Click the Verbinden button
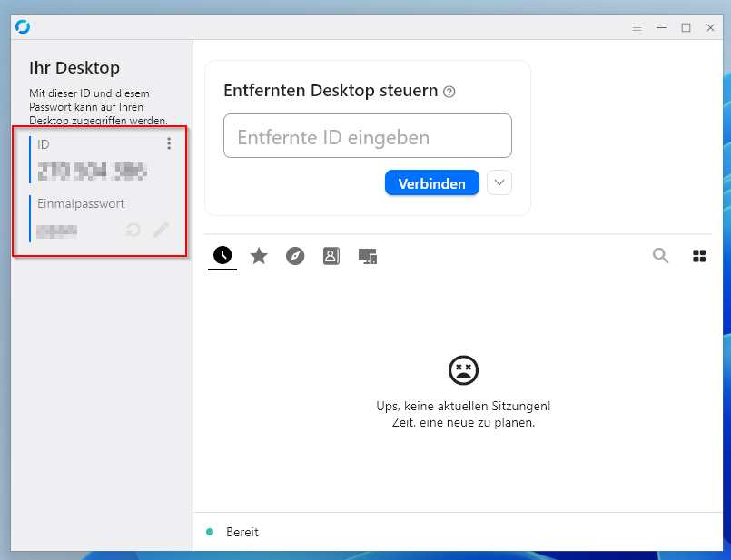This screenshot has width=731, height=560. pos(431,182)
